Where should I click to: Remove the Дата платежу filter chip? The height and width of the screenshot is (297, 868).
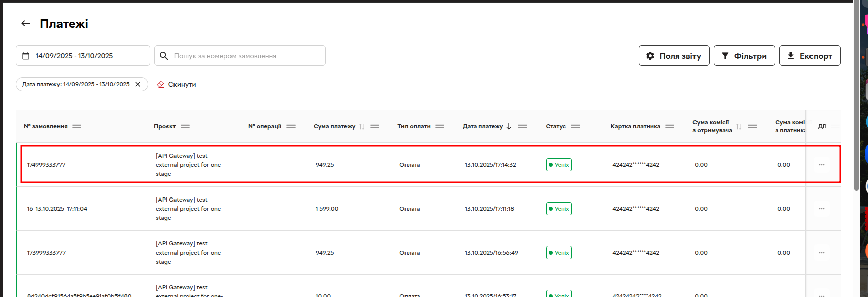tap(138, 84)
